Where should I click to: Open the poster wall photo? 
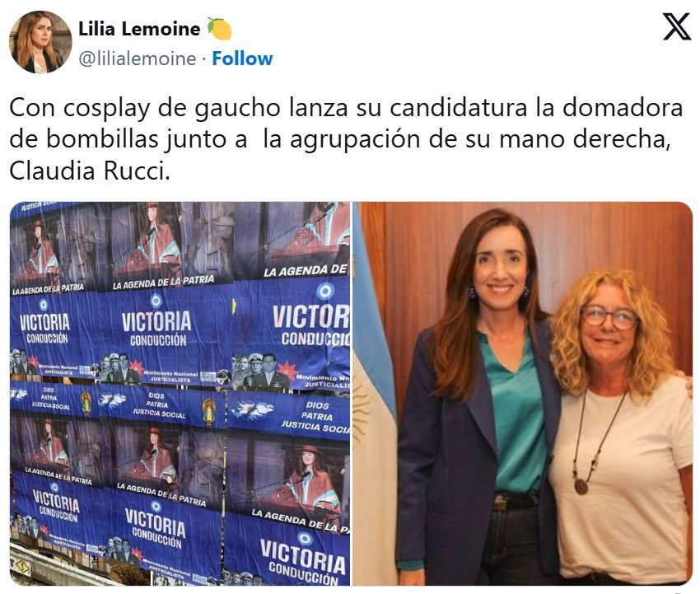180,394
